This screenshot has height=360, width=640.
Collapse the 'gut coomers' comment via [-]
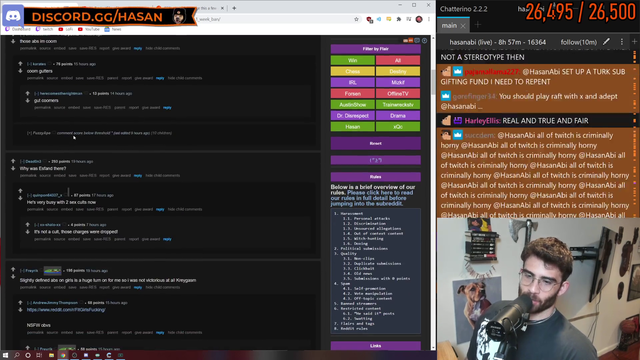tap(36, 93)
